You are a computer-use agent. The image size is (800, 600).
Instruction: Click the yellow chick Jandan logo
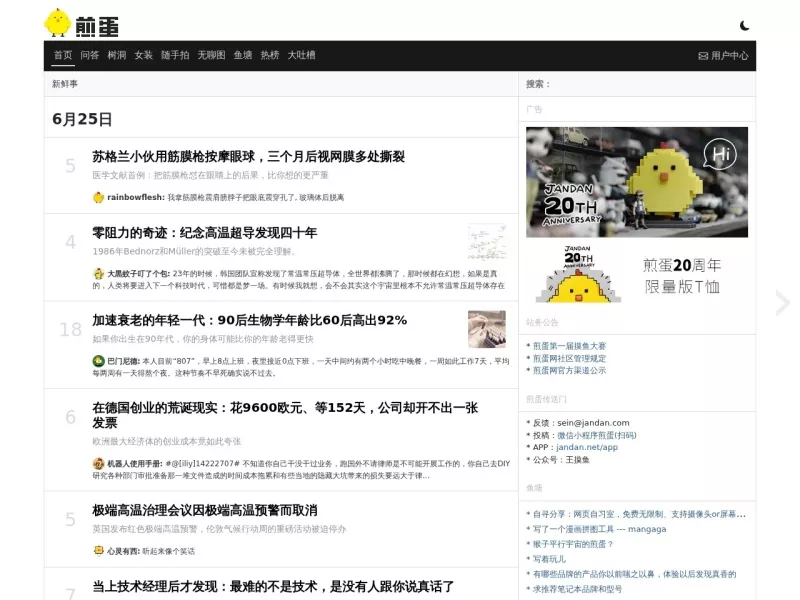click(x=82, y=23)
